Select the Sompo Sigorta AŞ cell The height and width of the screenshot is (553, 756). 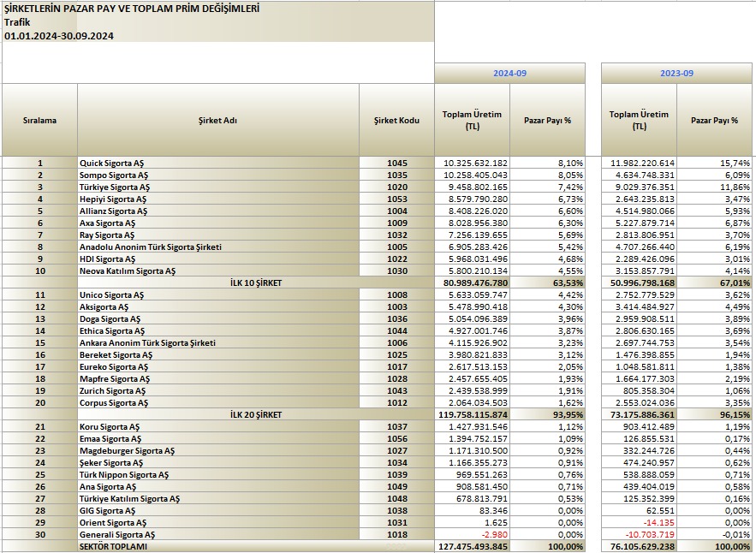coord(218,175)
